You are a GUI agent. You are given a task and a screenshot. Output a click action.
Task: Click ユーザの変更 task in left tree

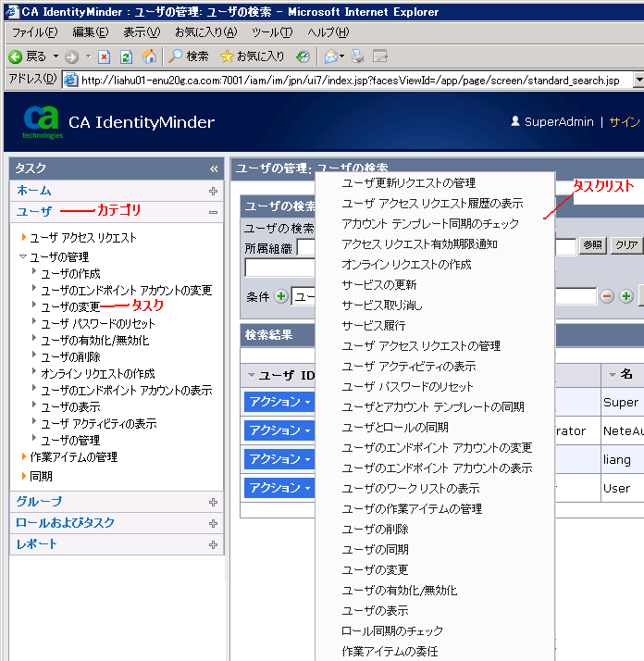click(x=70, y=306)
